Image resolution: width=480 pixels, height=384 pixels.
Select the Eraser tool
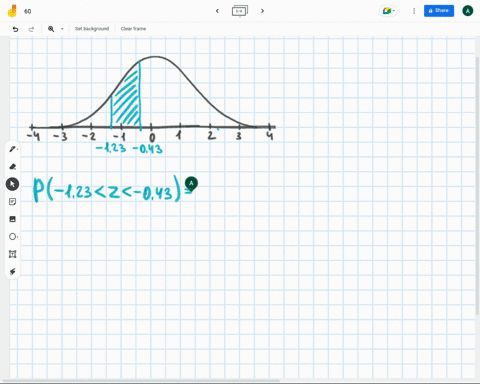pyautogui.click(x=13, y=167)
